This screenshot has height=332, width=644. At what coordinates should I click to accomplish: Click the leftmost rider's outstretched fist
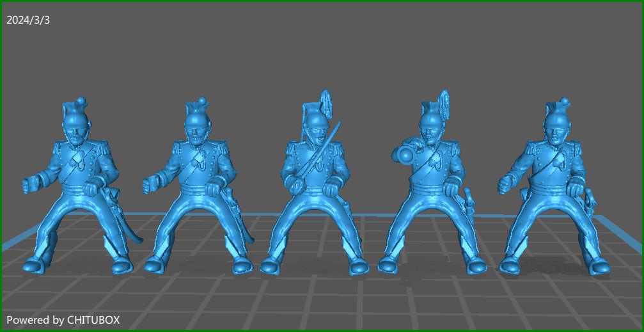tap(27, 186)
